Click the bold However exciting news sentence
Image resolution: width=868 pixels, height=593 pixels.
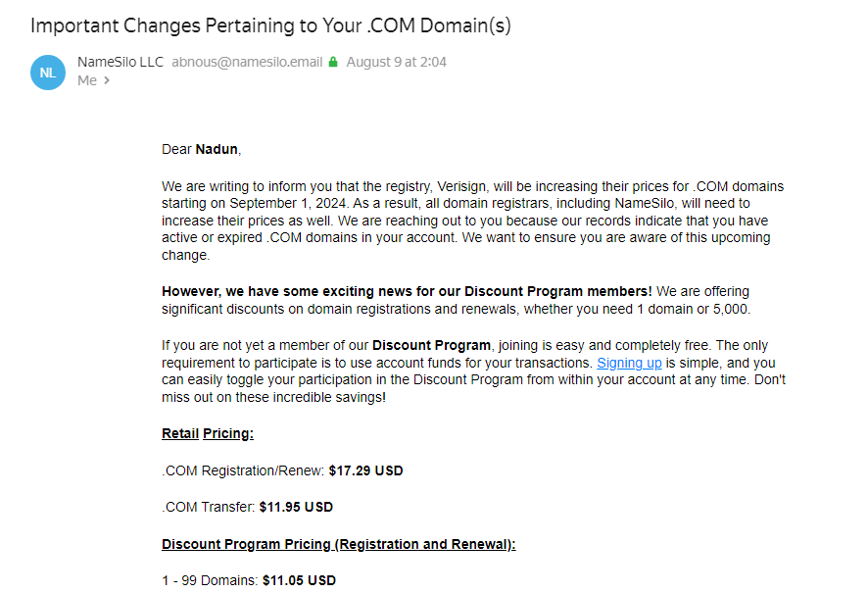pos(407,292)
